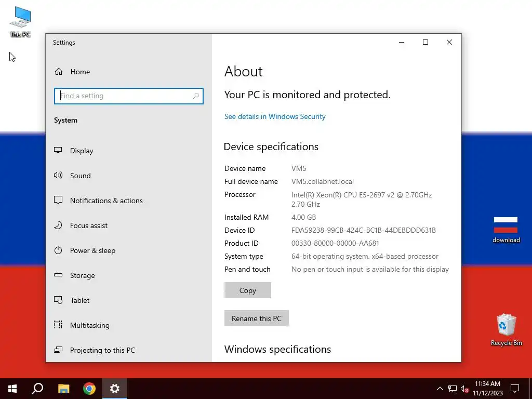Click the VM5.collabnet.local full device name
The image size is (532, 399).
322,181
